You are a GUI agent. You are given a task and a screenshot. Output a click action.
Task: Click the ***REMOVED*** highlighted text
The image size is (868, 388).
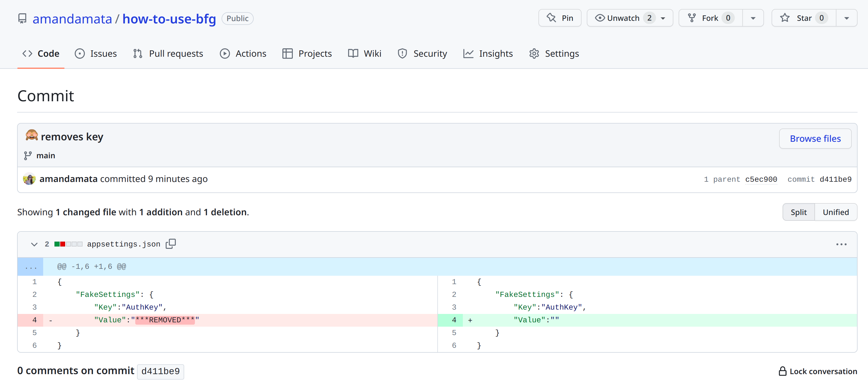tap(165, 320)
